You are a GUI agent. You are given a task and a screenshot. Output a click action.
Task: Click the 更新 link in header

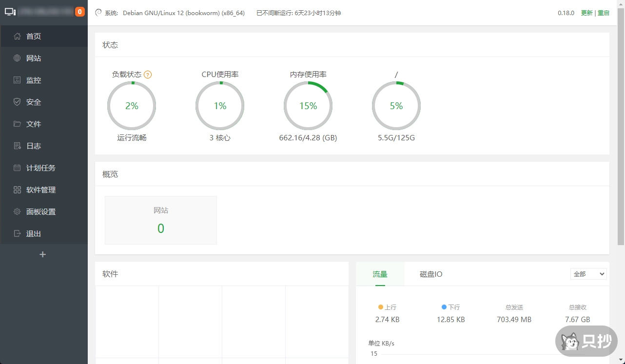click(x=586, y=13)
